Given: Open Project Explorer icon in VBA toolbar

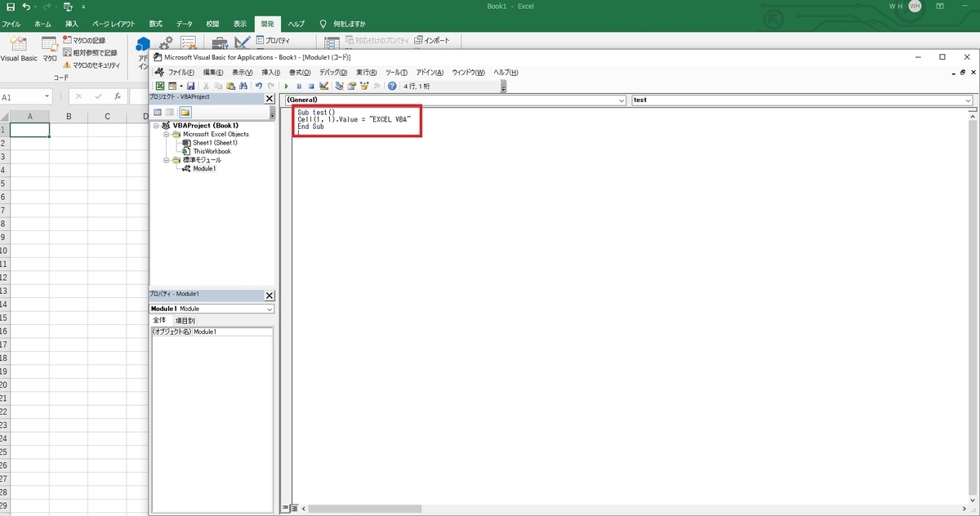Looking at the screenshot, I should (x=340, y=86).
